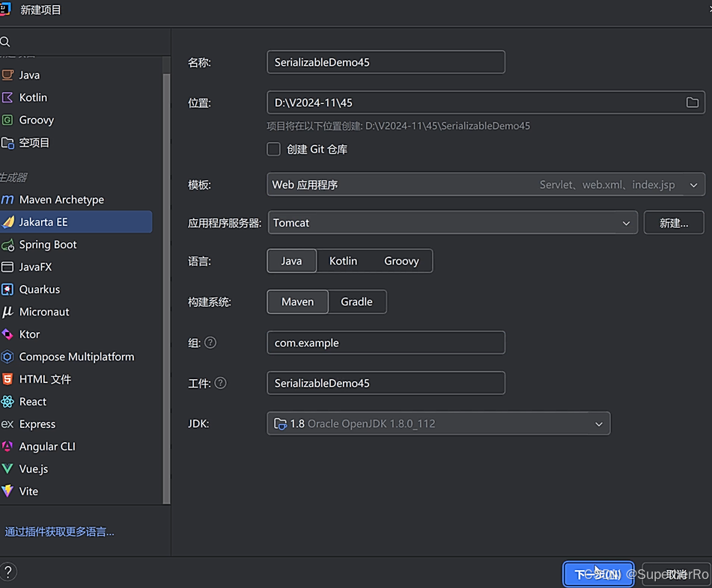Screen dimensions: 712x588
Task: Choose the Groovy project icon
Action: pyautogui.click(x=7, y=120)
